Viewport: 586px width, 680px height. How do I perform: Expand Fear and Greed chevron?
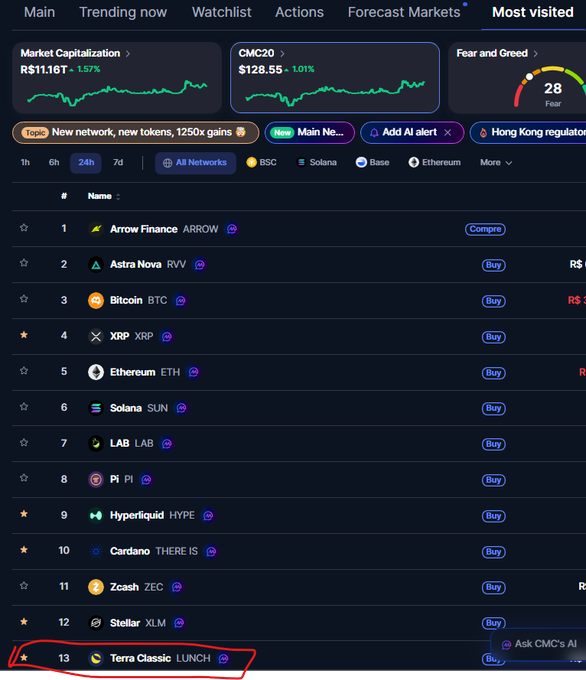536,54
